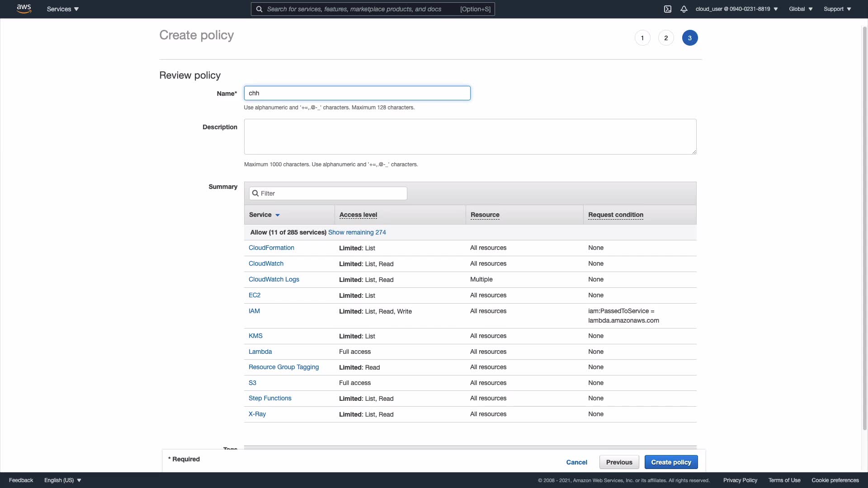868x488 pixels.
Task: Click the Create policy button
Action: 671,462
